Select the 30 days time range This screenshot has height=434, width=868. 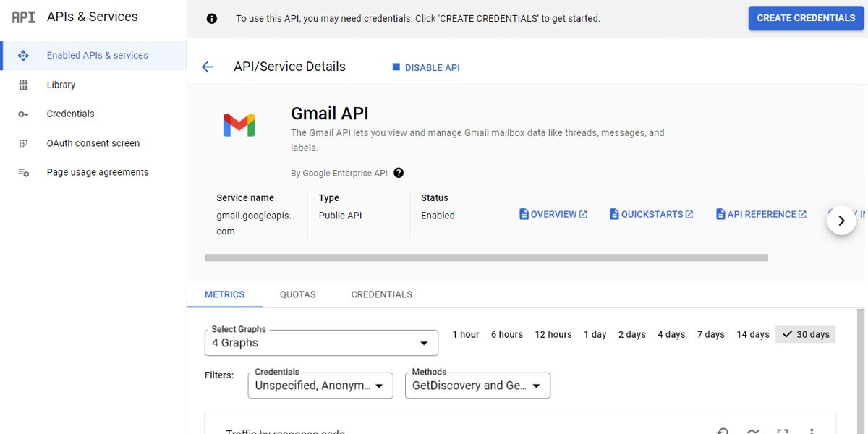806,334
